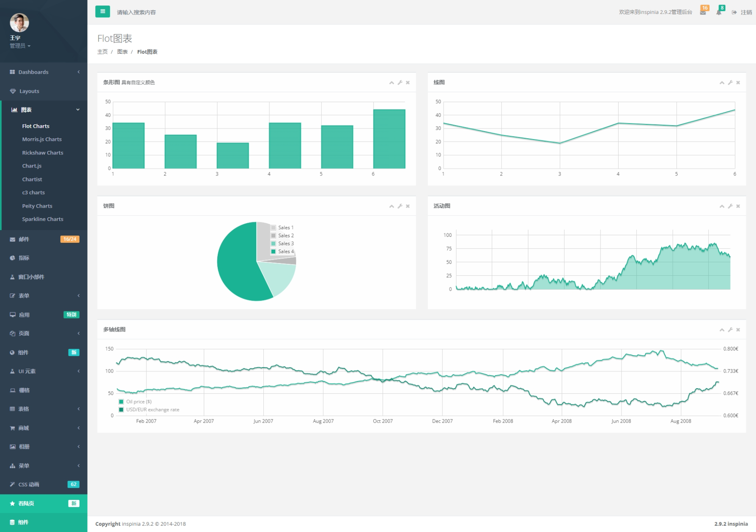Click Sales 4 legend color swatch
The image size is (756, 532).
pyautogui.click(x=274, y=252)
